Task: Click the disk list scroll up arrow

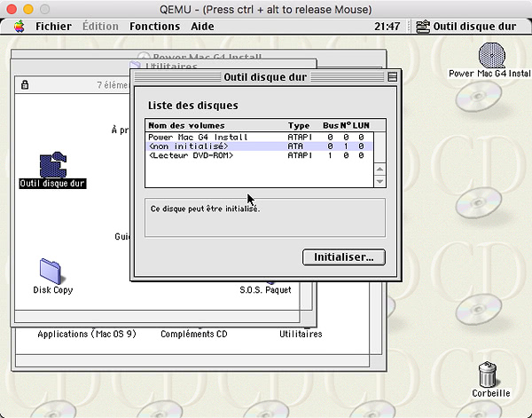Action: [x=379, y=169]
